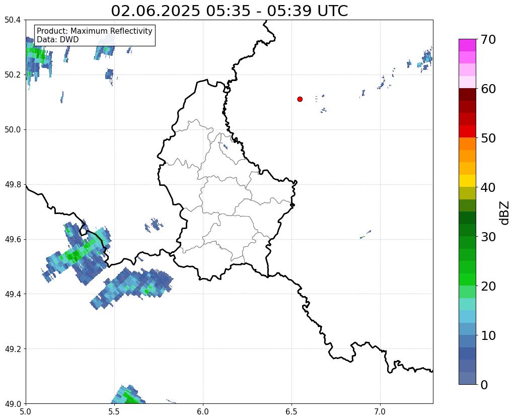515x420 pixels.
Task: Click 'Product: Maximum Reflectivity' text in legend box
Action: tap(95, 31)
